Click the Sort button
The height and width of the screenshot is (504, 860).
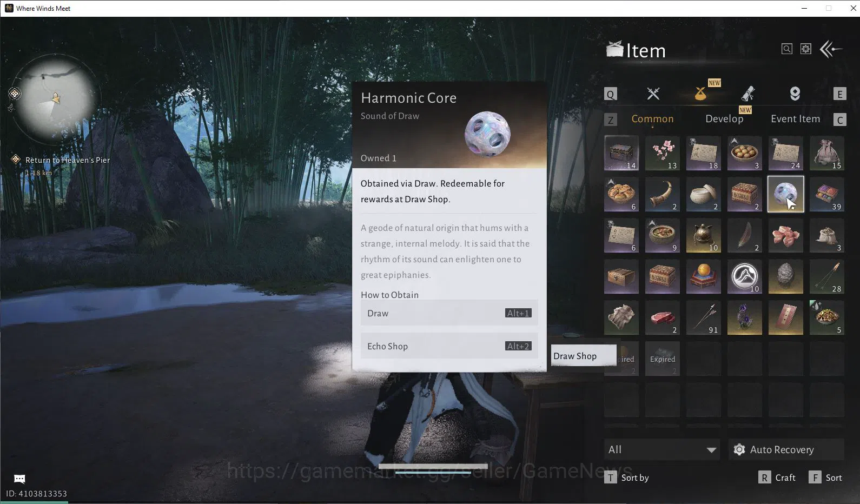click(825, 478)
